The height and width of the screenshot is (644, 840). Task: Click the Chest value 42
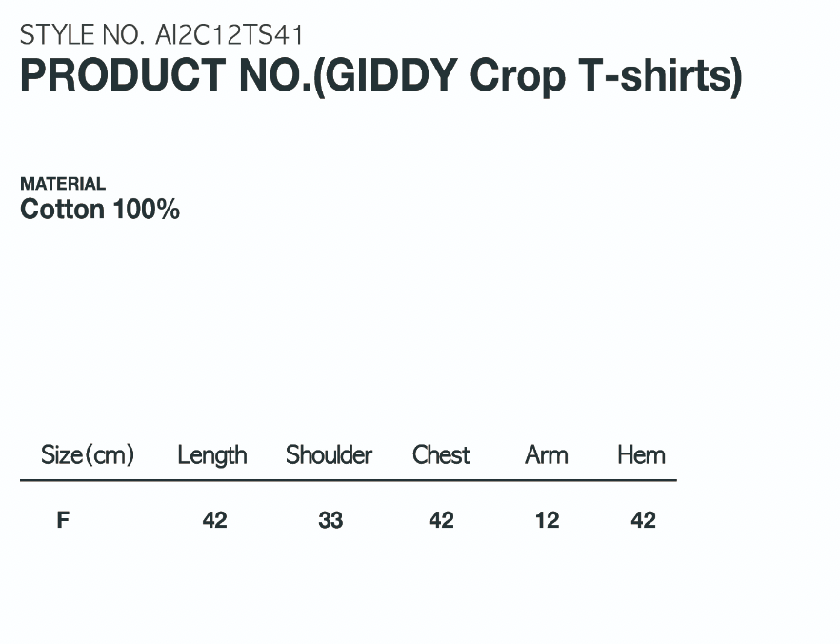click(x=441, y=520)
